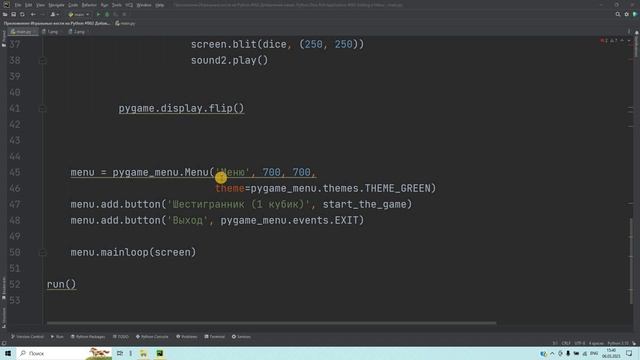
Task: Click main.py in the navigation breadcrumb
Action: tap(125, 23)
